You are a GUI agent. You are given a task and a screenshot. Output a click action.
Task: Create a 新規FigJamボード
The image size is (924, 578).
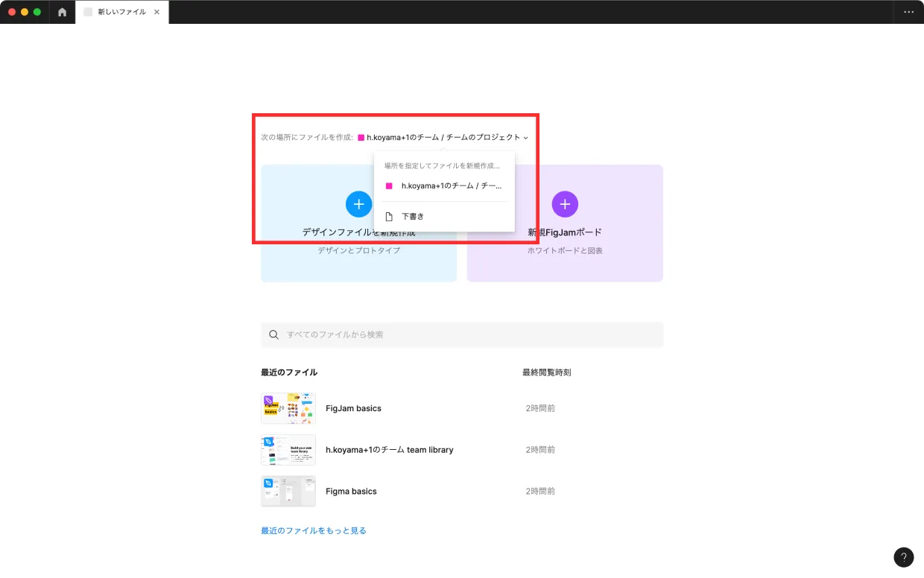point(565,223)
